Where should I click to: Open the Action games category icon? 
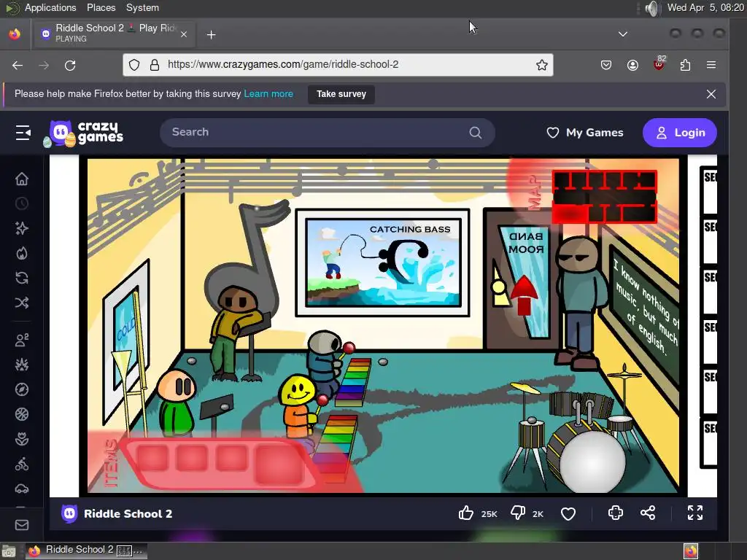click(21, 365)
